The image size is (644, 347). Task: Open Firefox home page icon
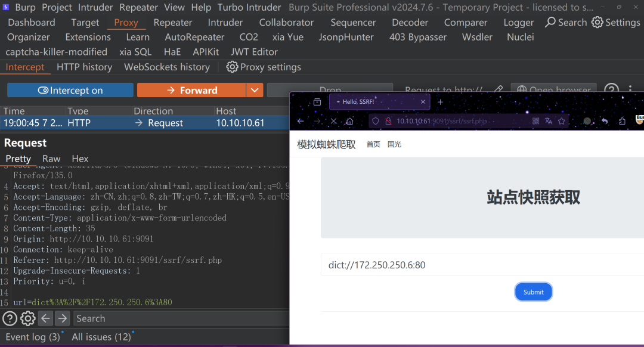[349, 121]
